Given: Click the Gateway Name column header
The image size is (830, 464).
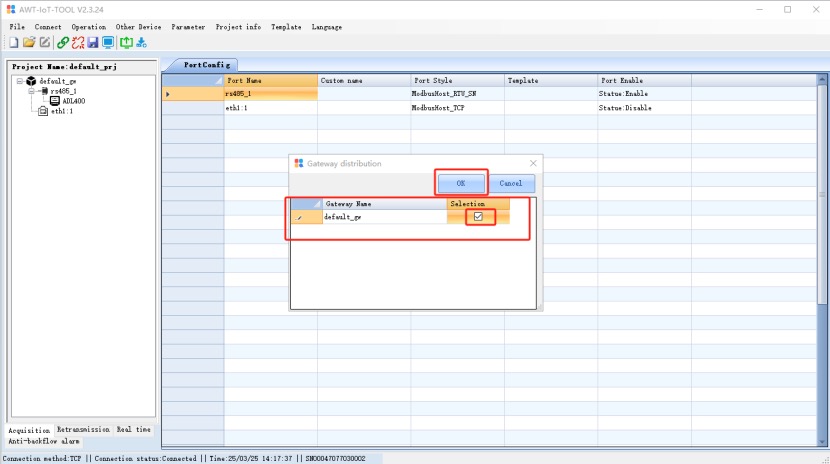Looking at the screenshot, I should click(385, 204).
